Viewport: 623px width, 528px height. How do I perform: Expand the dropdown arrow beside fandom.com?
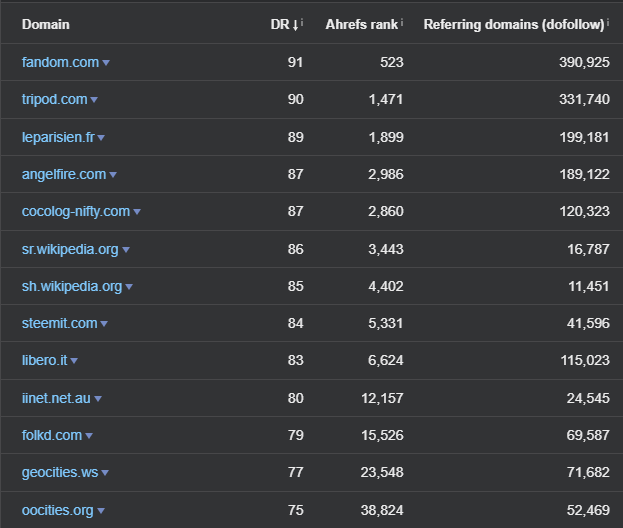(106, 63)
